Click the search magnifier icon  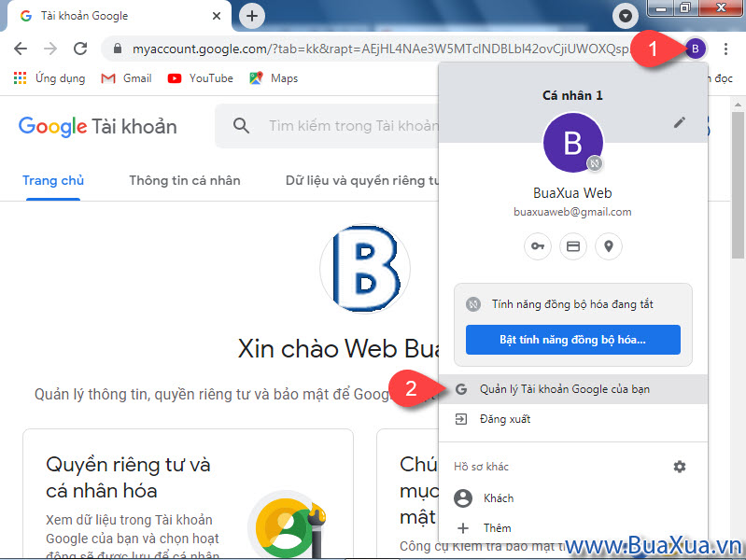(x=241, y=126)
